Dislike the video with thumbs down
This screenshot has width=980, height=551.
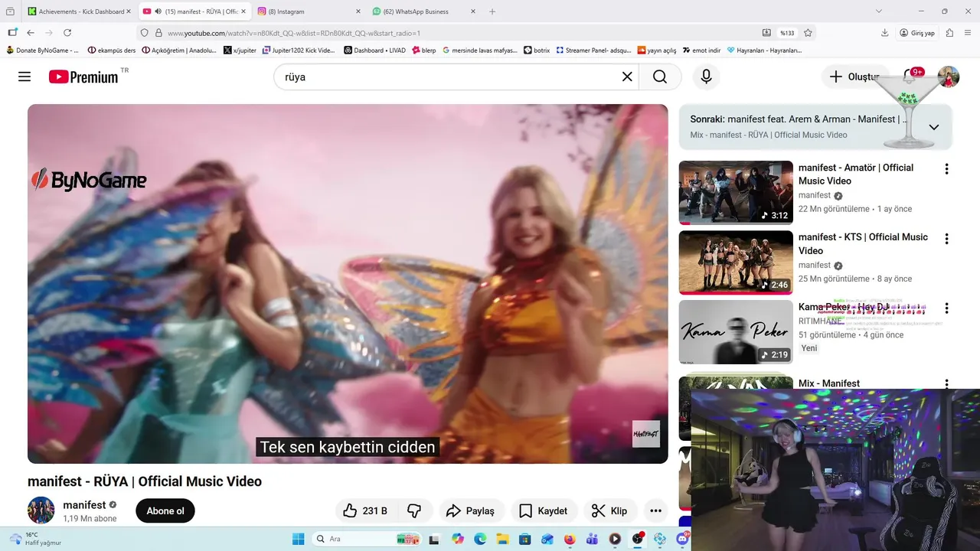(x=414, y=510)
